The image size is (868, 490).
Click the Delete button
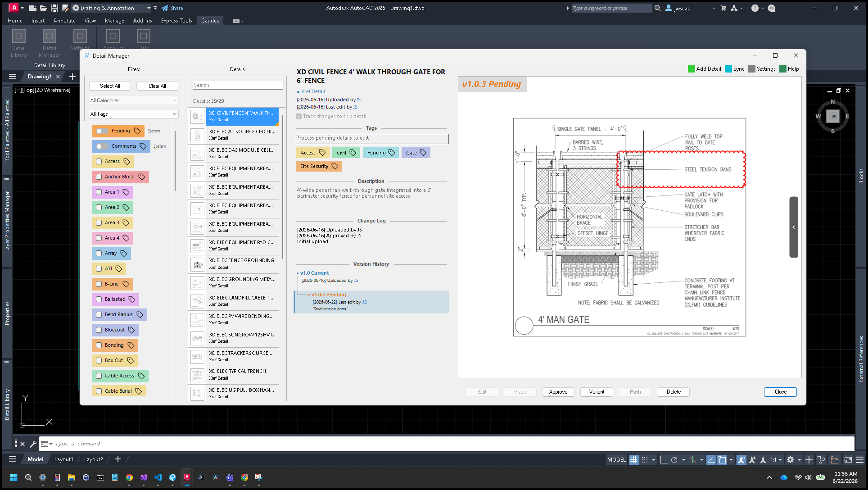[x=674, y=392]
